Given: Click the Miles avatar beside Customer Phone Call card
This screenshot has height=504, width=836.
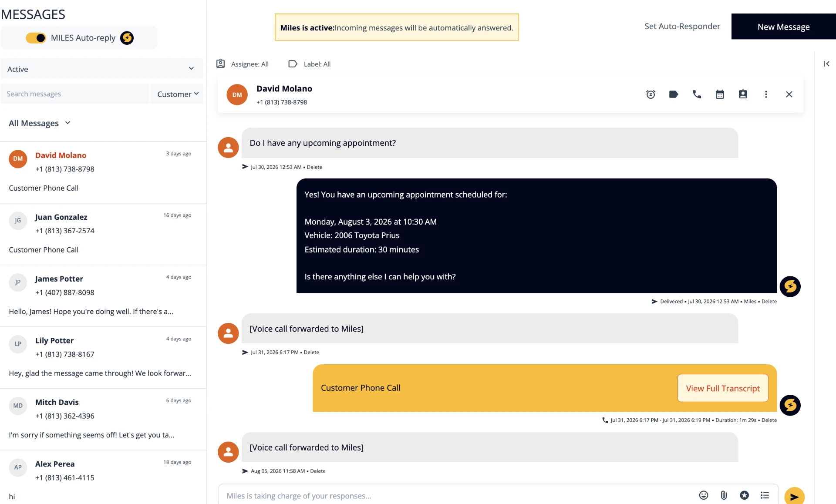Looking at the screenshot, I should 790,405.
